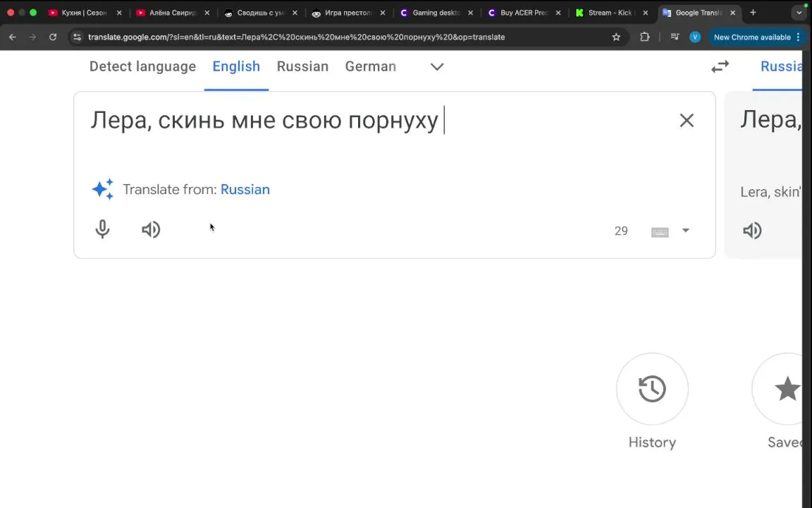Click New Chrome available button
Screen dimensions: 812x508
coord(751,37)
